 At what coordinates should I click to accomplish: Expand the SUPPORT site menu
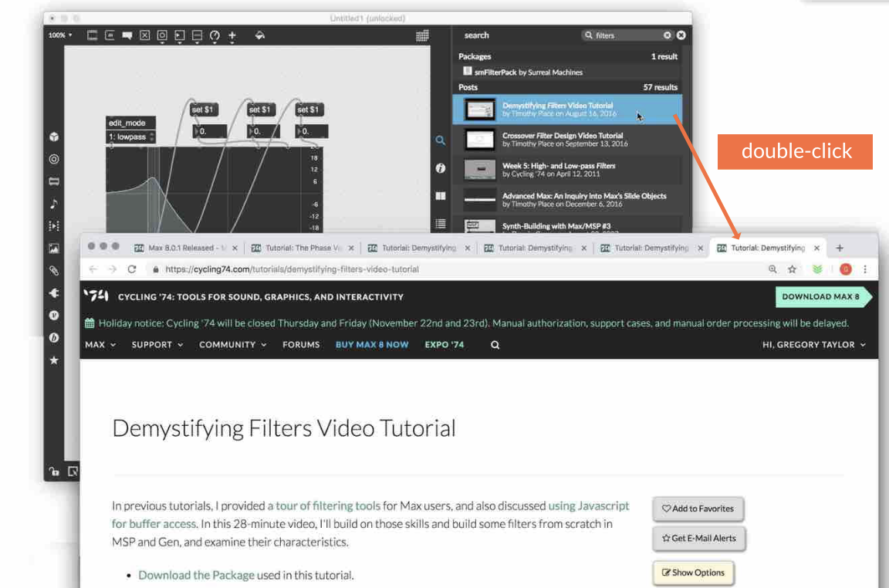pos(157,345)
